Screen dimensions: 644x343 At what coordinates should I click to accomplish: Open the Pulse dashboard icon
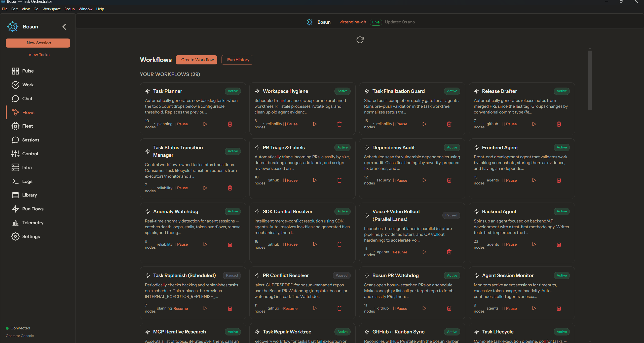click(15, 71)
